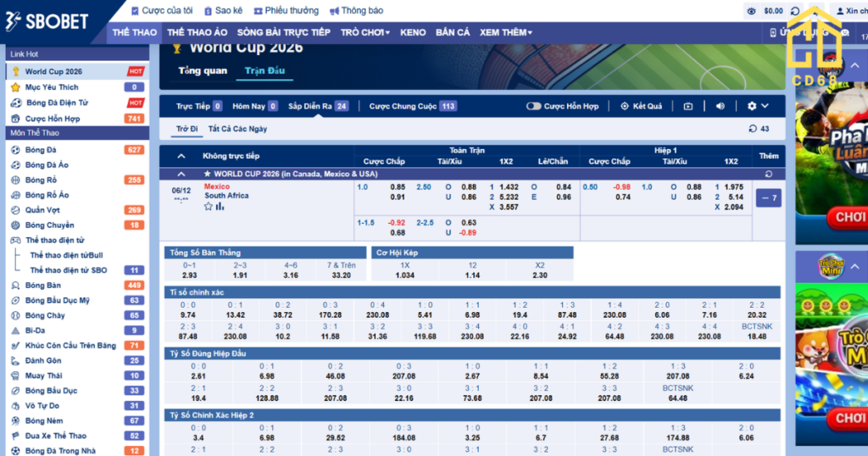Open the THỂ THAO menu

coord(135,33)
